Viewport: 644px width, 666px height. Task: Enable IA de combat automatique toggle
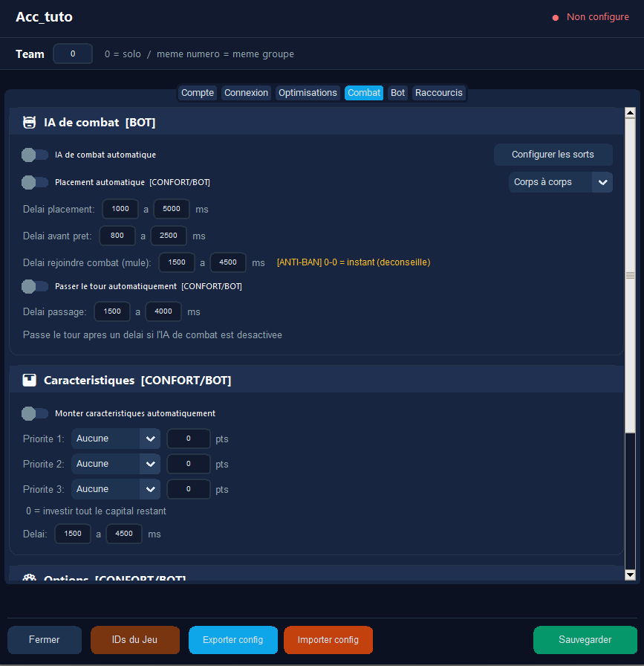[x=35, y=155]
